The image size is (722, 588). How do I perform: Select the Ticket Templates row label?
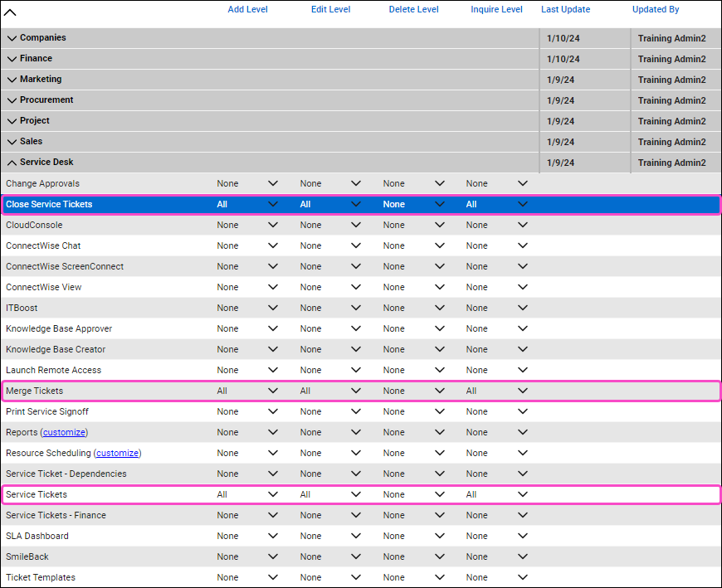pyautogui.click(x=41, y=577)
